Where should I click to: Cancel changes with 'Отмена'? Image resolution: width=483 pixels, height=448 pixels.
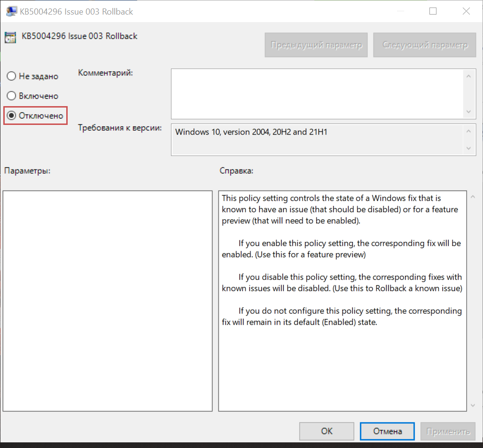387,431
